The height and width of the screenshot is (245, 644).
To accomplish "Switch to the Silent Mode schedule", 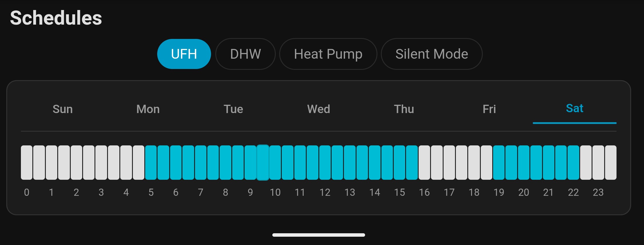I will pos(432,54).
